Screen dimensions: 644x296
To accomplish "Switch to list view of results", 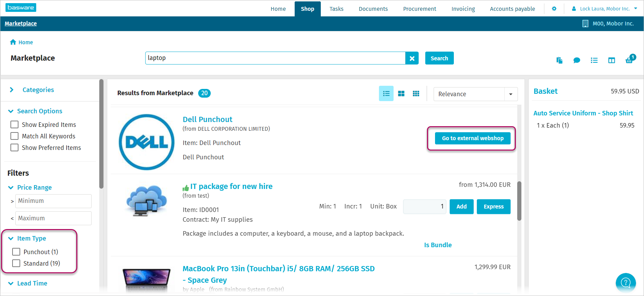I will coord(386,93).
